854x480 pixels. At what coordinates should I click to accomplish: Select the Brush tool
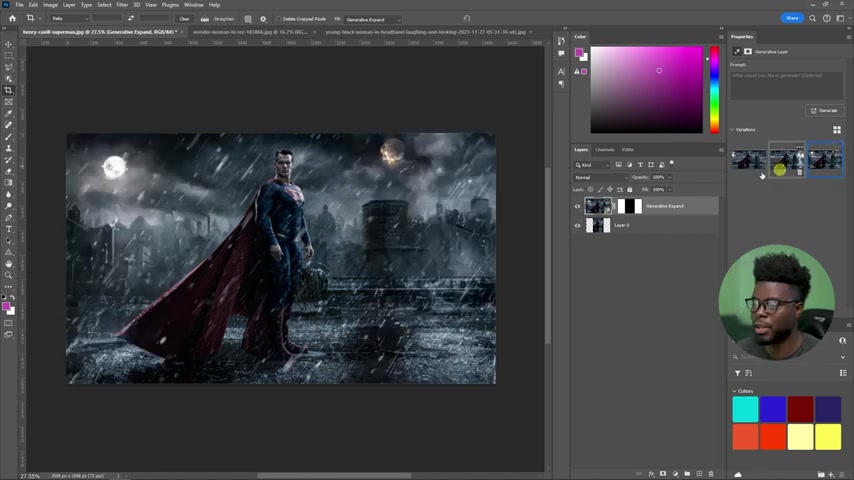8,137
